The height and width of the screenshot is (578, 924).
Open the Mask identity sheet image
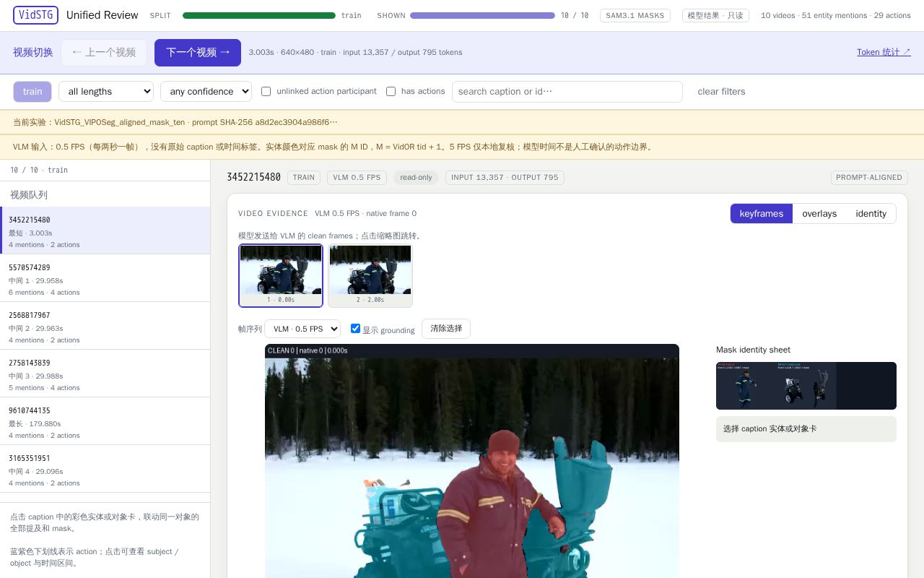pos(806,386)
